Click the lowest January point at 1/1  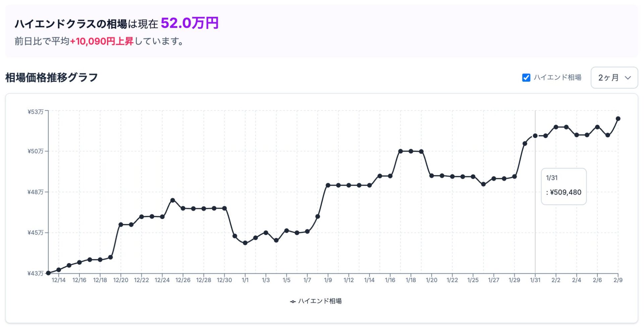(x=245, y=243)
